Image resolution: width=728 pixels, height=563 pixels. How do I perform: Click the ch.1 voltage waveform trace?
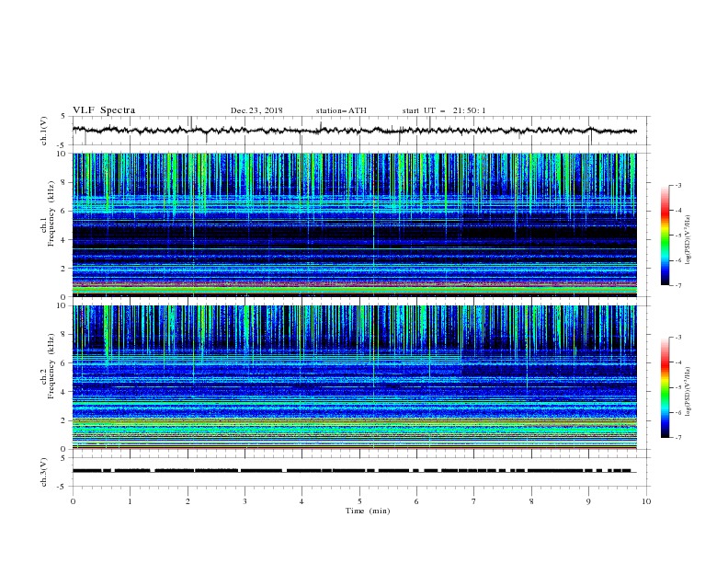point(354,131)
